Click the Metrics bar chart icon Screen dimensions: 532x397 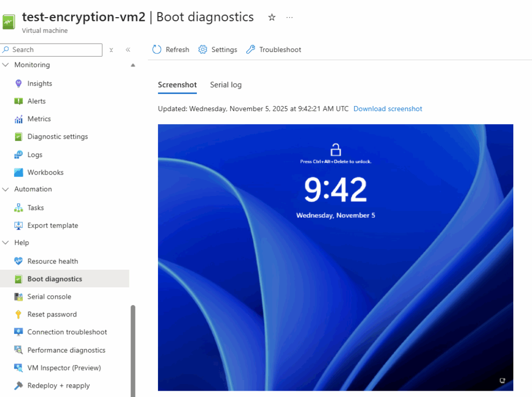click(19, 119)
